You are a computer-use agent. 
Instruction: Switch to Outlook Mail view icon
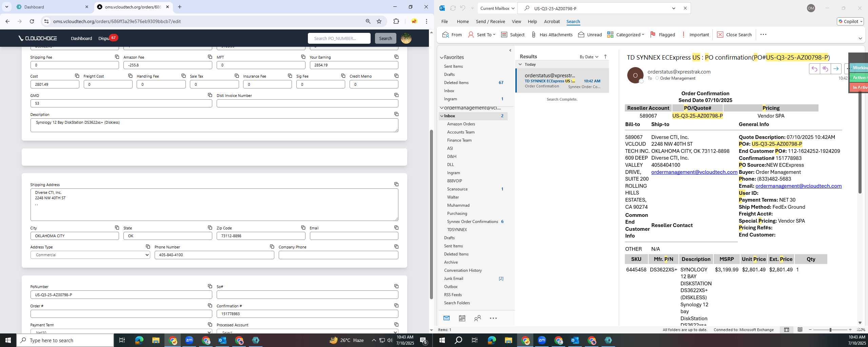pyautogui.click(x=447, y=318)
